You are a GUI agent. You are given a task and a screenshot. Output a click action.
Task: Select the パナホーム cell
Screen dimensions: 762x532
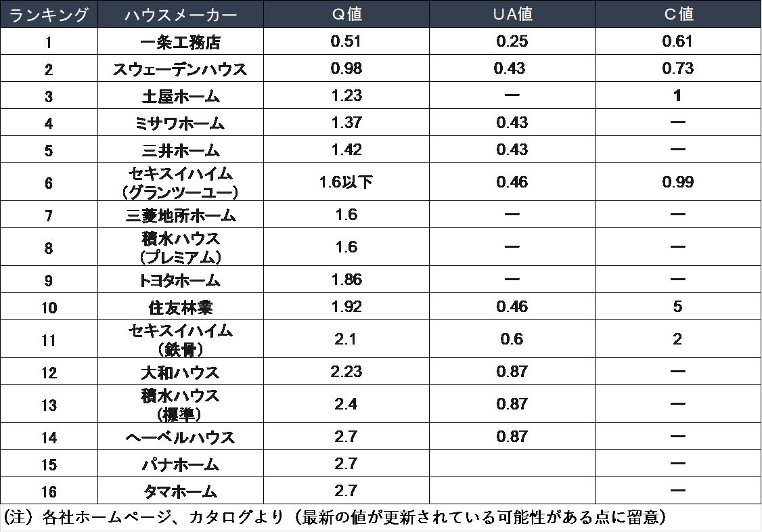point(181,464)
